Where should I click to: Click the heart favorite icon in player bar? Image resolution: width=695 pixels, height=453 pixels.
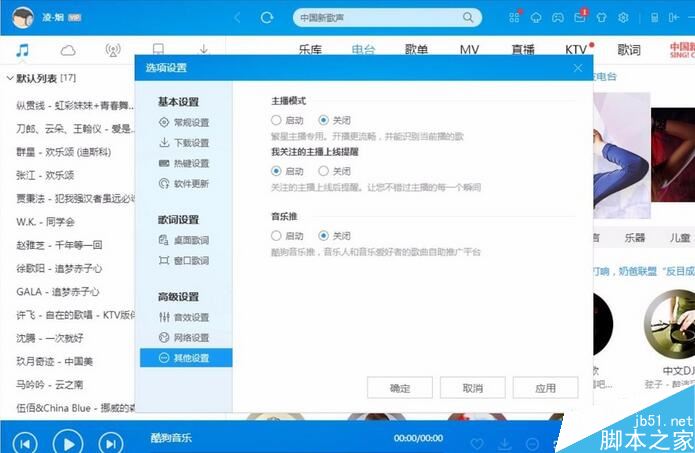[x=477, y=444]
